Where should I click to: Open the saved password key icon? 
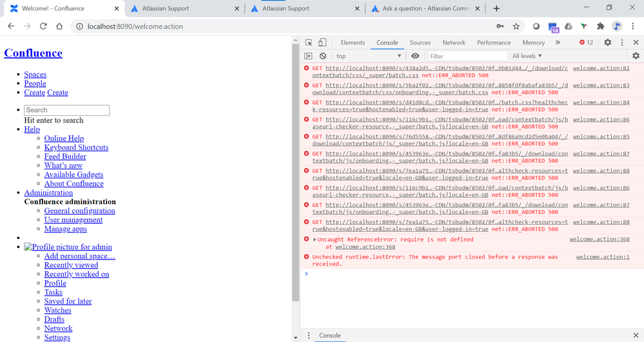coord(500,26)
